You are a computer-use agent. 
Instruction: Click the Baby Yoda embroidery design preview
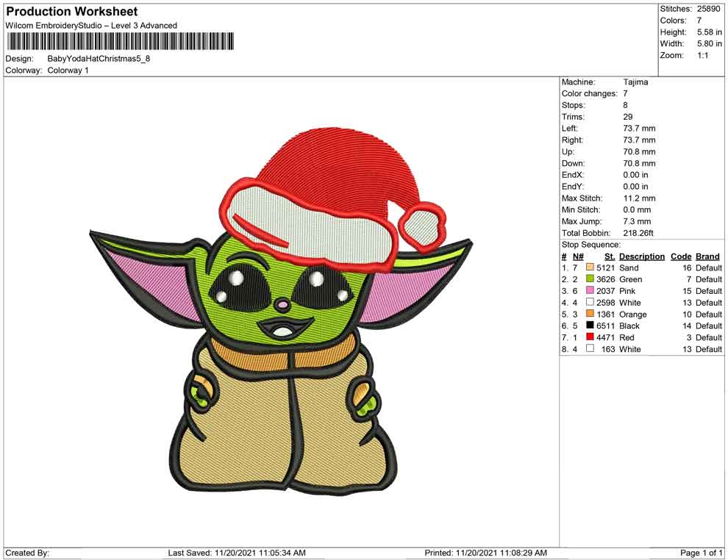point(281,310)
